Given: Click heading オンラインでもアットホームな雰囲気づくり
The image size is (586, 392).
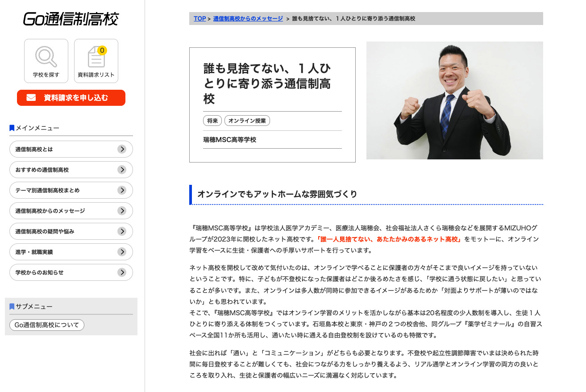Looking at the screenshot, I should (x=277, y=194).
